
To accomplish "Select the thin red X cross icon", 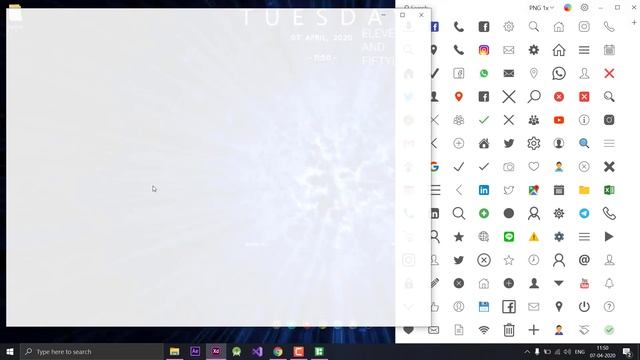I will tap(609, 73).
